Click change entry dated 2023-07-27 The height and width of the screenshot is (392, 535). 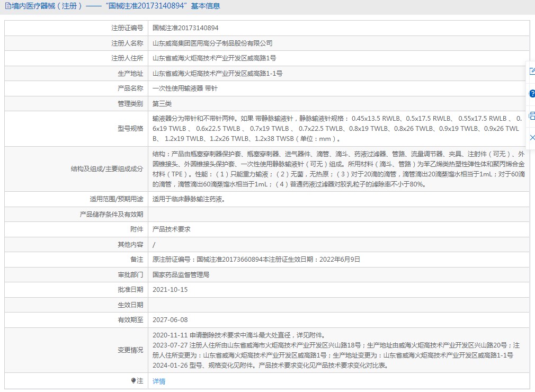[x=336, y=350]
